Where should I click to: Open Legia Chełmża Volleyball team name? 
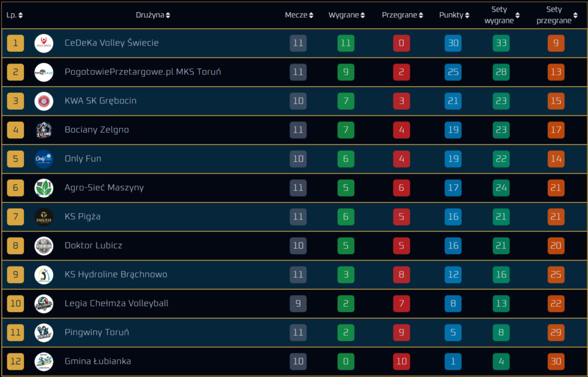116,303
